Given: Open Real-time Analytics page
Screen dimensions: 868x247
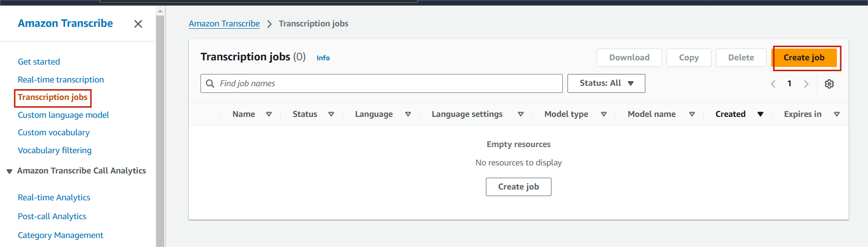Looking at the screenshot, I should click(x=54, y=198).
